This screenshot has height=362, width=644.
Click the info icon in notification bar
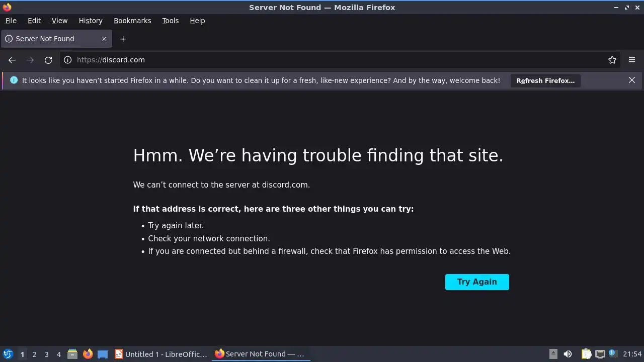[14, 80]
